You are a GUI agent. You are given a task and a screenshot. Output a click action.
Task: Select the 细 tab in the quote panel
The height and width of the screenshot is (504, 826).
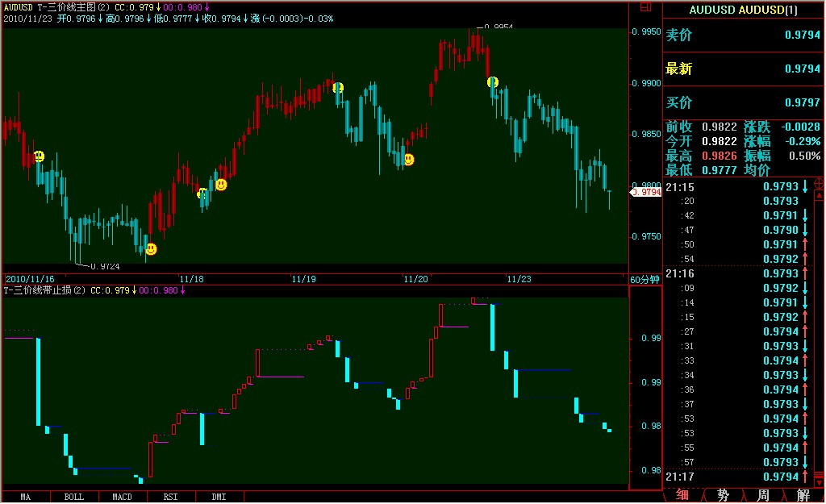point(682,495)
